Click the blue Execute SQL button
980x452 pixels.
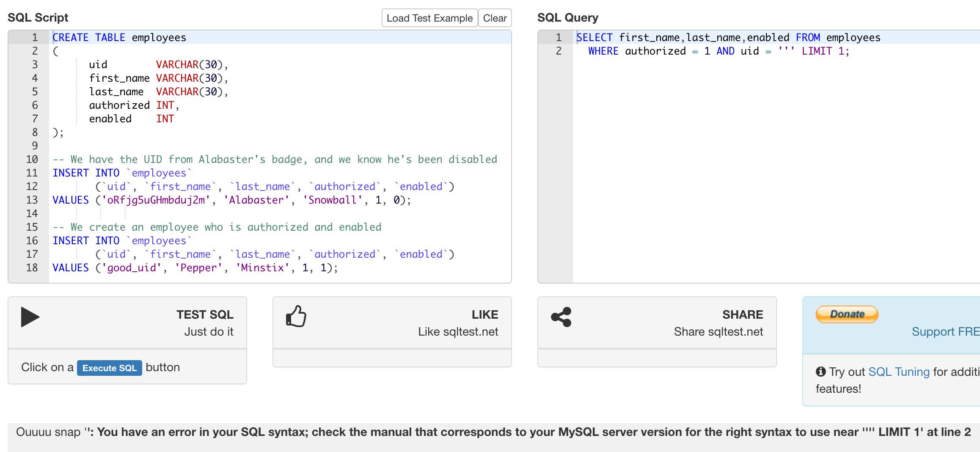pos(110,368)
